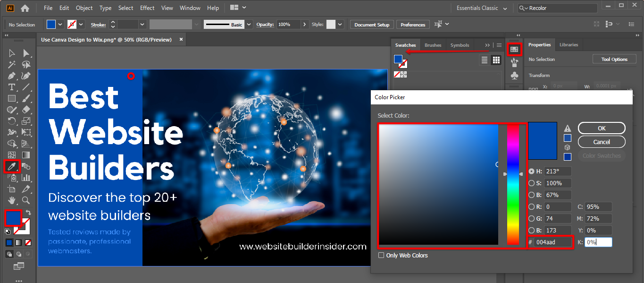644x283 pixels.
Task: Select the Magic Wand tool
Action: [x=12, y=64]
